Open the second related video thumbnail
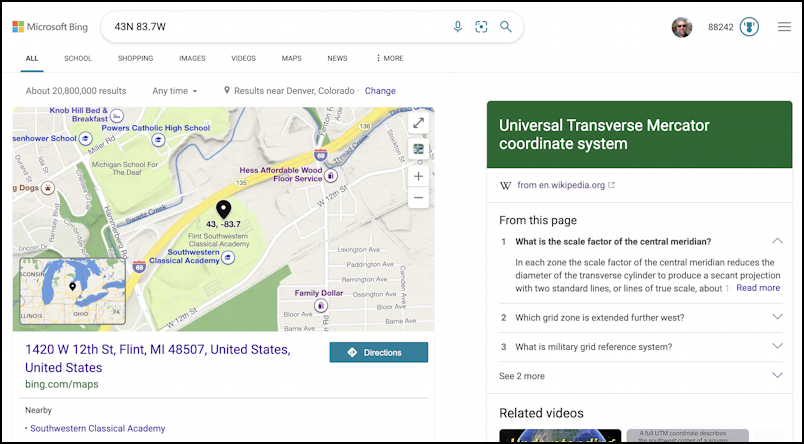Screen dimensions: 804x444 [x=687, y=435]
